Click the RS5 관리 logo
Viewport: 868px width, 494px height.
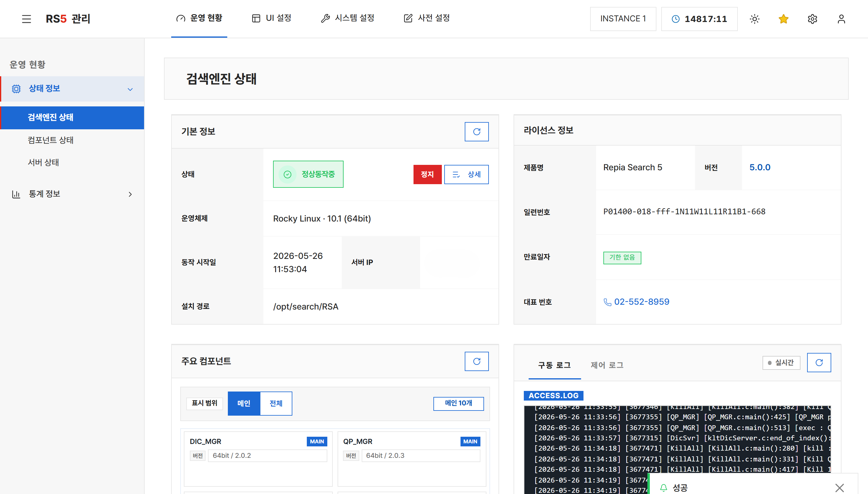pyautogui.click(x=68, y=19)
